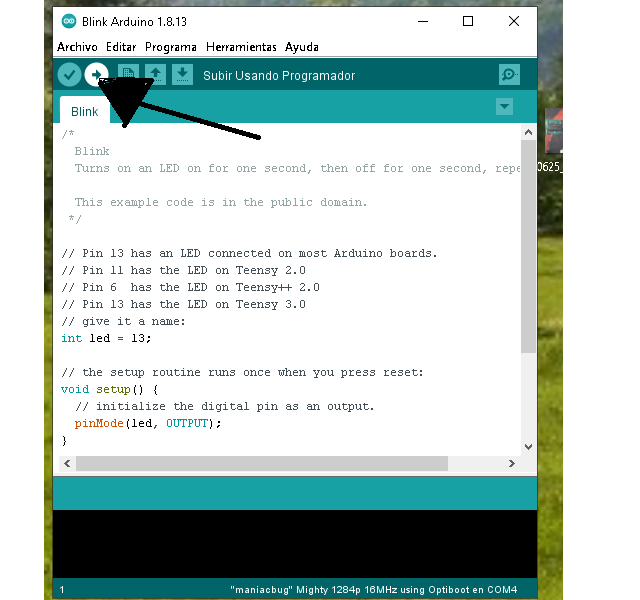Open the Serial Monitor

click(509, 75)
